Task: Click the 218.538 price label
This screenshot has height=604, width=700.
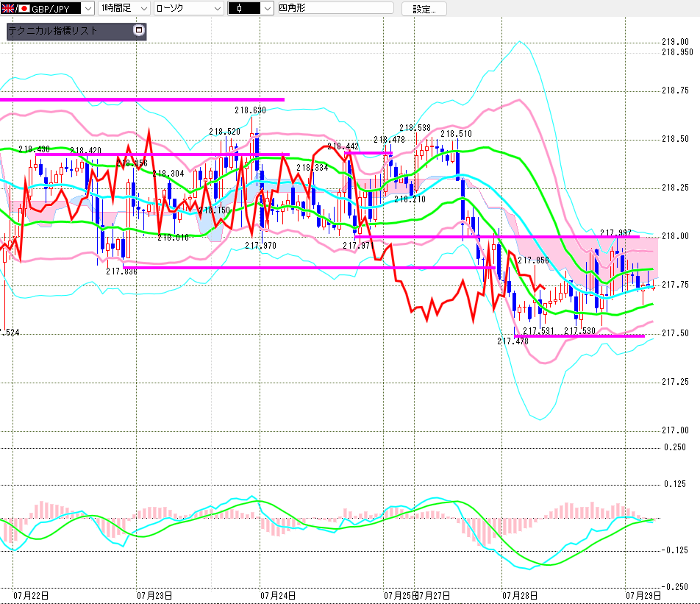Action: pyautogui.click(x=415, y=128)
